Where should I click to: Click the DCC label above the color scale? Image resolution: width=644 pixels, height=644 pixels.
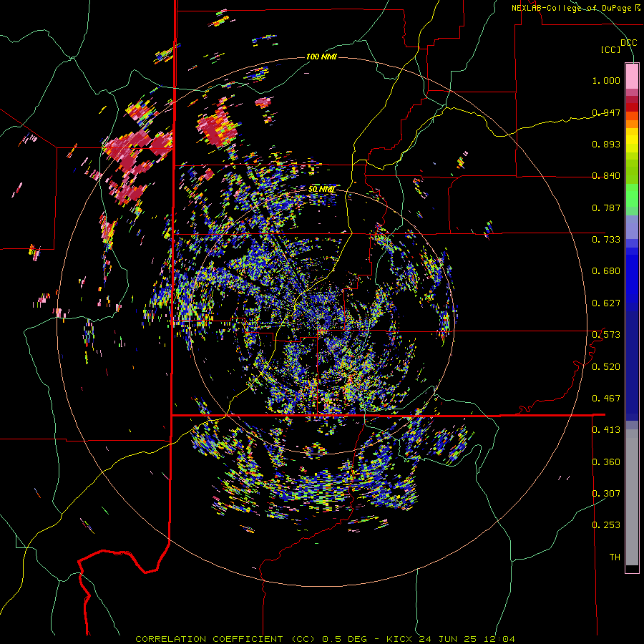(628, 42)
